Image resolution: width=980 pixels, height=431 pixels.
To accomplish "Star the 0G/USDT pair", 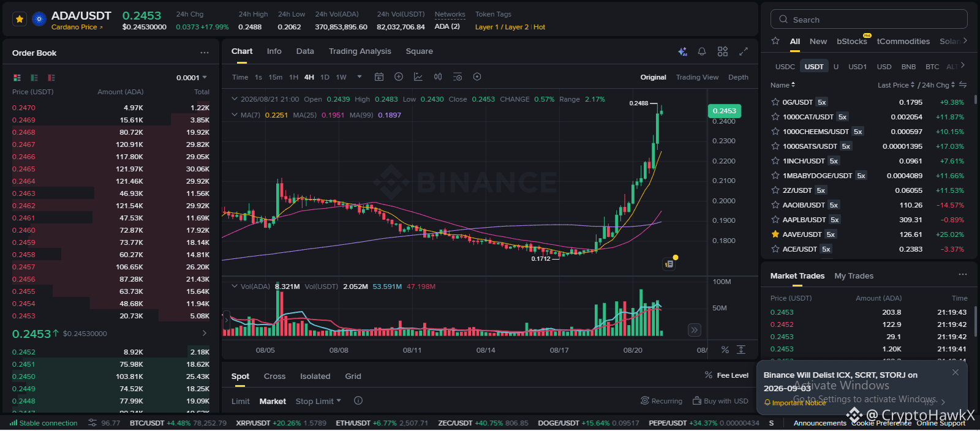I will pos(775,102).
